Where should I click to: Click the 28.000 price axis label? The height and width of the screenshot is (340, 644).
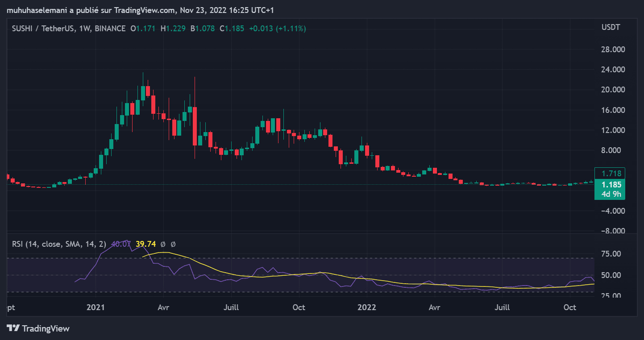point(613,50)
